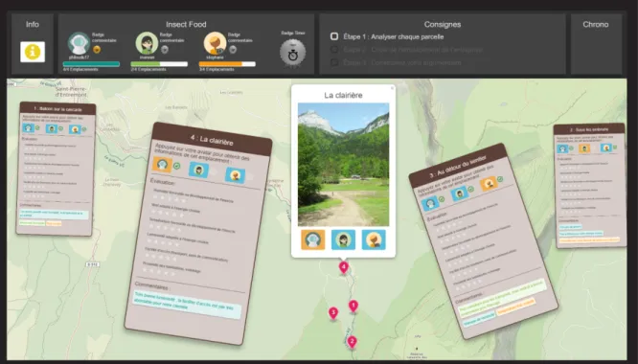Viewport: 638px width, 364px height.
Task: Choose the green-glasses avatar in La clairière popup
Action: 343,239
